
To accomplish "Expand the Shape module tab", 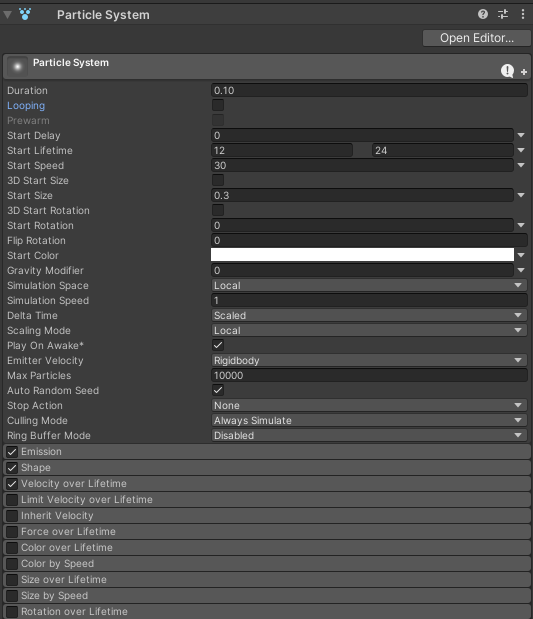I will tap(267, 468).
